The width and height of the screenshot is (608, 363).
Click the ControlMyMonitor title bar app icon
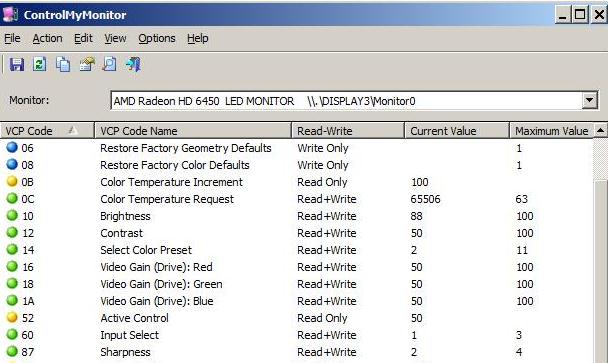coord(10,14)
